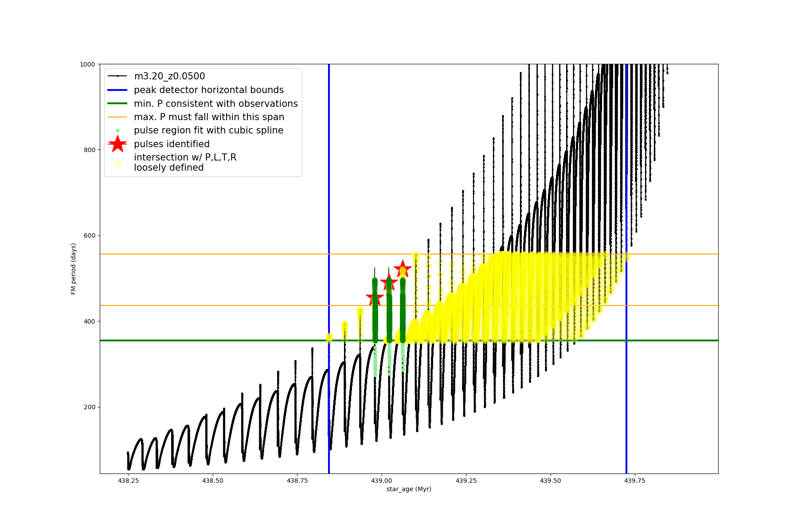Click the 'FM period (days)' y-axis label

click(x=74, y=269)
